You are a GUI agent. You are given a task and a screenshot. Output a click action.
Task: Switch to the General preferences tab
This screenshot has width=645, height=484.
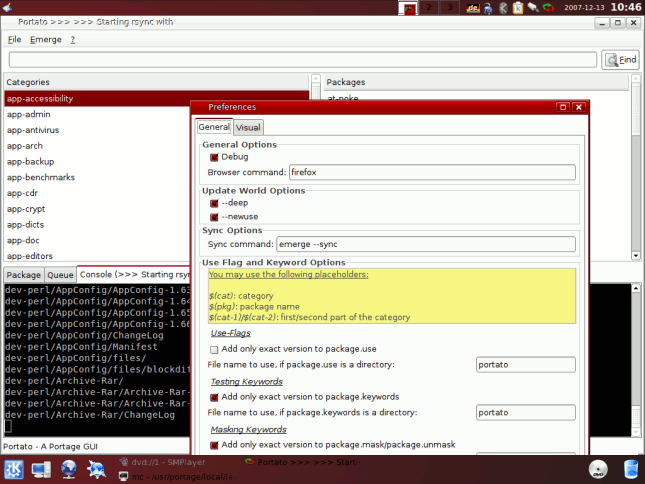point(214,127)
